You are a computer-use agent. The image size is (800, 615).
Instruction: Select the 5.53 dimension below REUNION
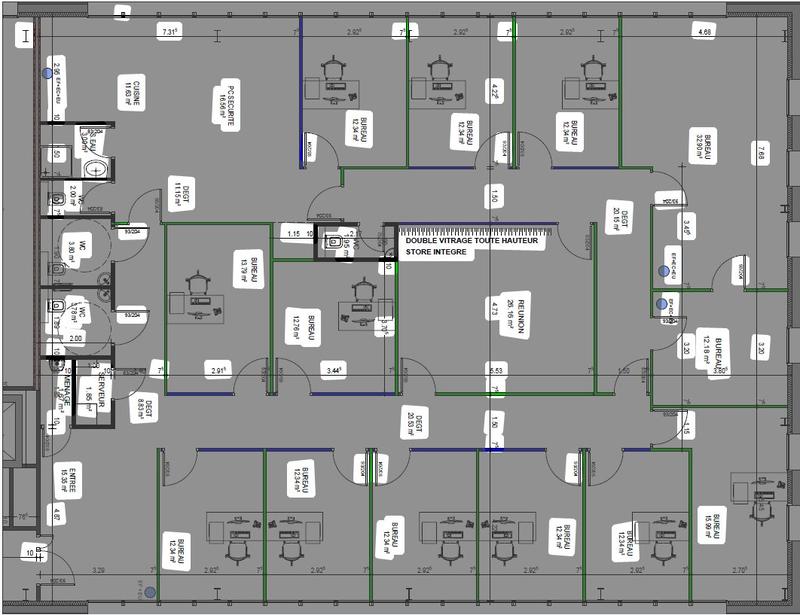coord(495,370)
